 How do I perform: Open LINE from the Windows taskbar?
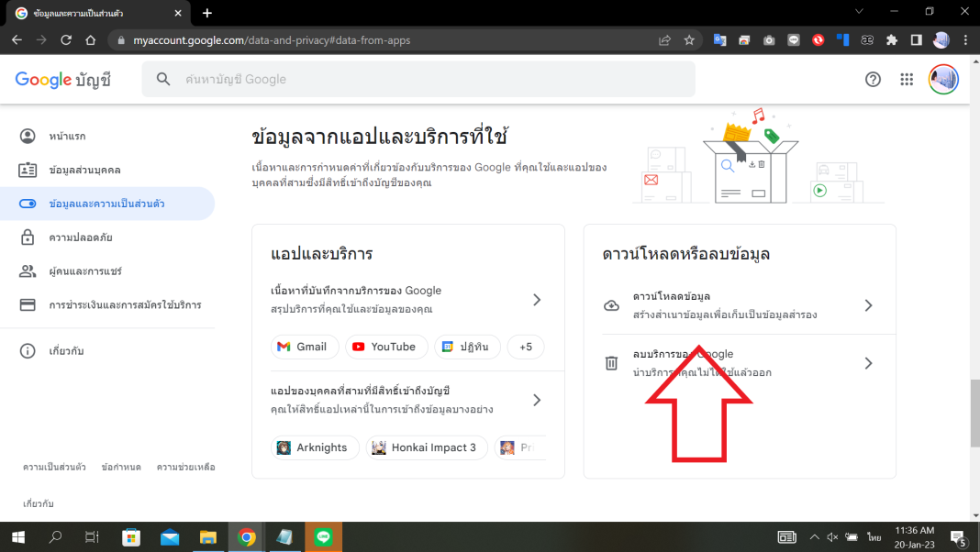click(x=323, y=536)
